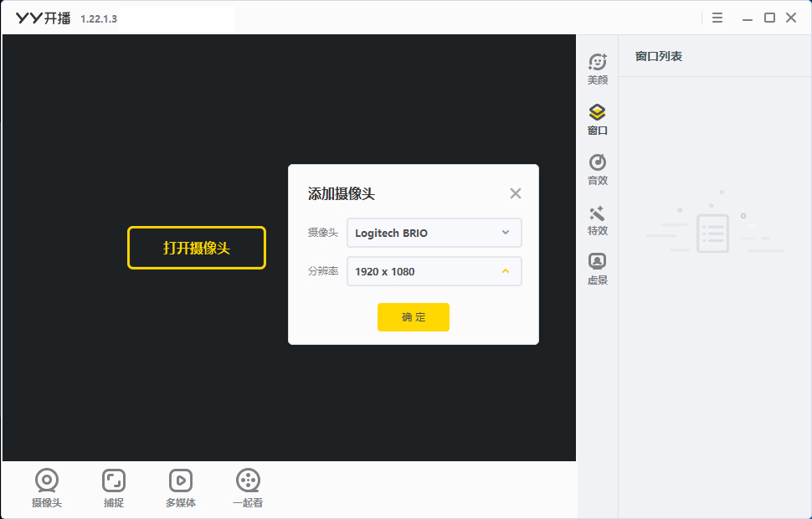812x519 pixels.
Task: Open the hamburger menu in title bar
Action: coord(717,17)
